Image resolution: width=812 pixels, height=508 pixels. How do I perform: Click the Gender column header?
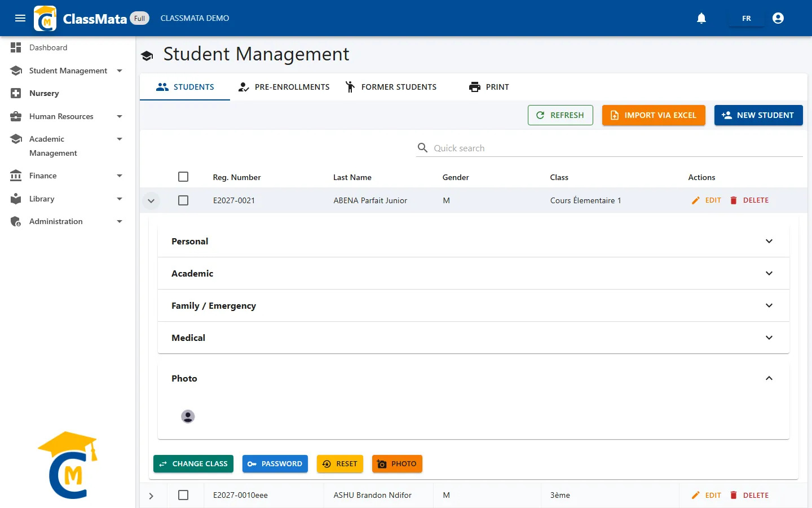[x=456, y=177]
